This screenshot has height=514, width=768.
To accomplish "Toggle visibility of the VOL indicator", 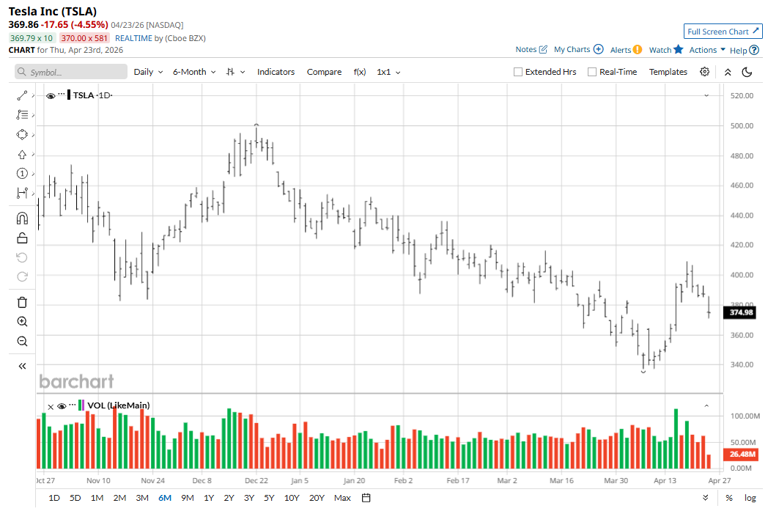I will click(x=62, y=406).
